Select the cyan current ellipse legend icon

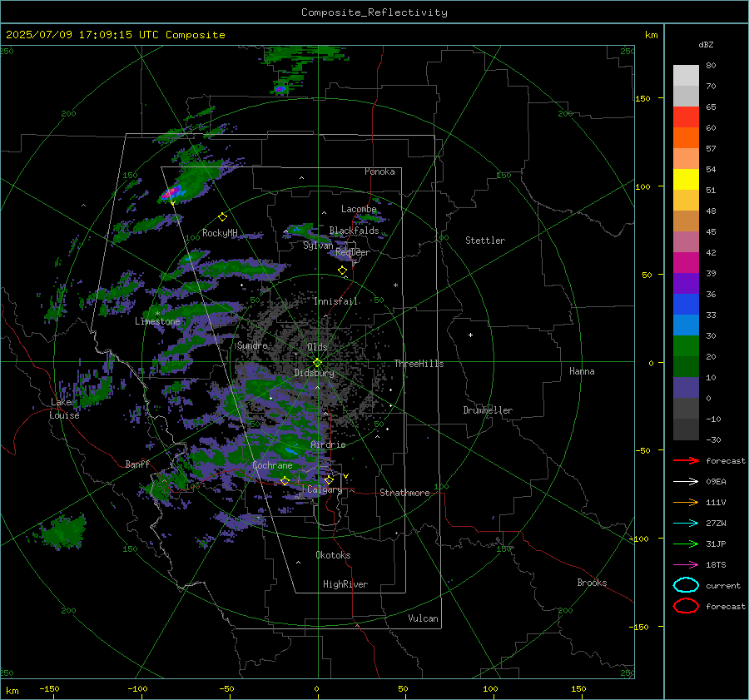coord(686,585)
